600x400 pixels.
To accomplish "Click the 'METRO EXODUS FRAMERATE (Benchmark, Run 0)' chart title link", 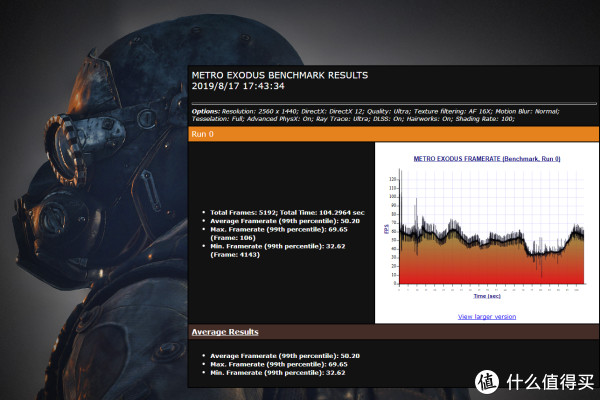I will click(x=487, y=158).
